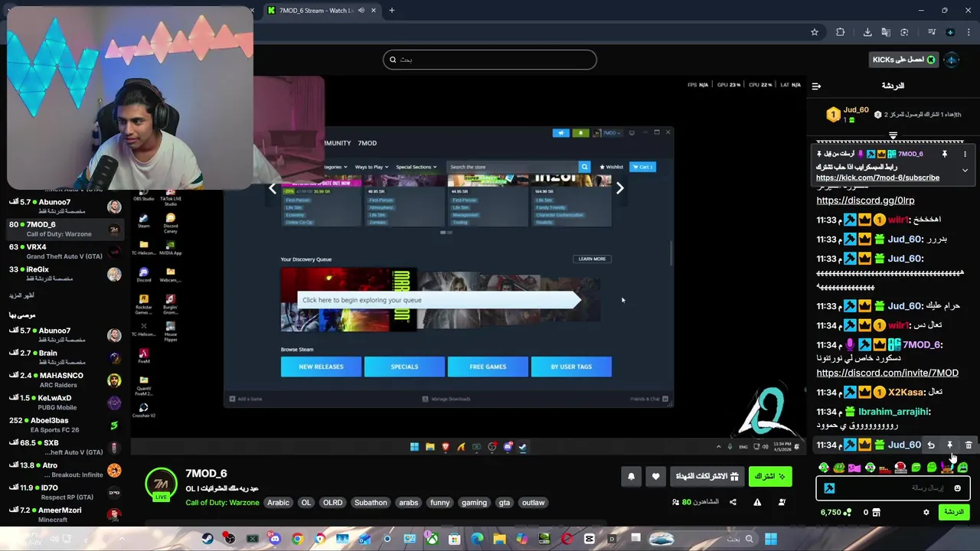Screen dimensions: 980x551
Task: Open the discord.gg/0lrp chat link
Action: [x=865, y=201]
